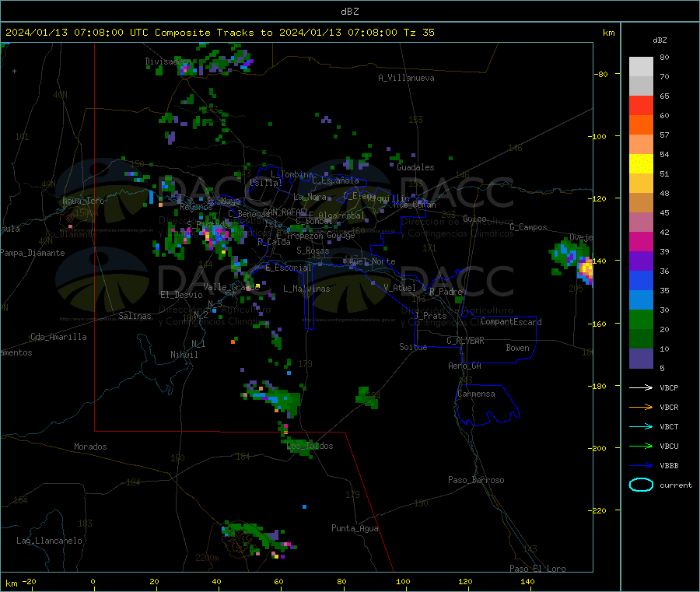Click the Divisadero location label

[x=168, y=61]
